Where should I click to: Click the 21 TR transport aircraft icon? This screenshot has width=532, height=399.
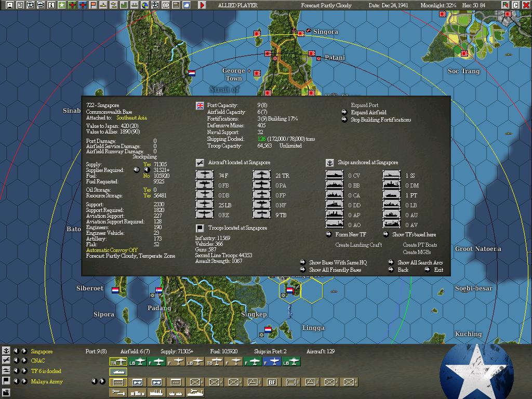262,175
